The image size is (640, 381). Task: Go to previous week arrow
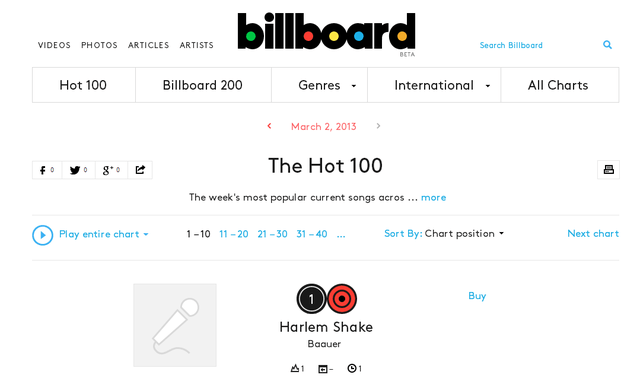pyautogui.click(x=269, y=126)
